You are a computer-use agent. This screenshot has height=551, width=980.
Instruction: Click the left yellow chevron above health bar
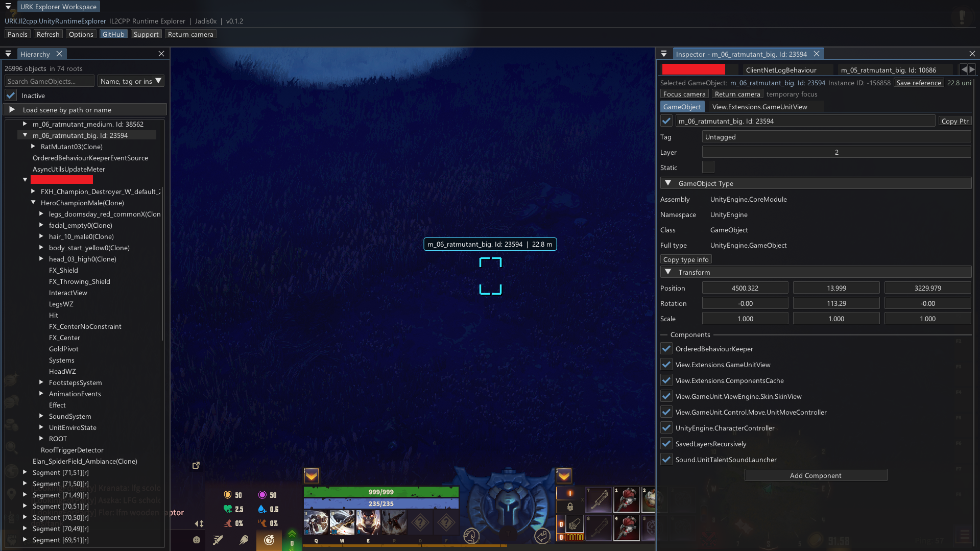312,476
